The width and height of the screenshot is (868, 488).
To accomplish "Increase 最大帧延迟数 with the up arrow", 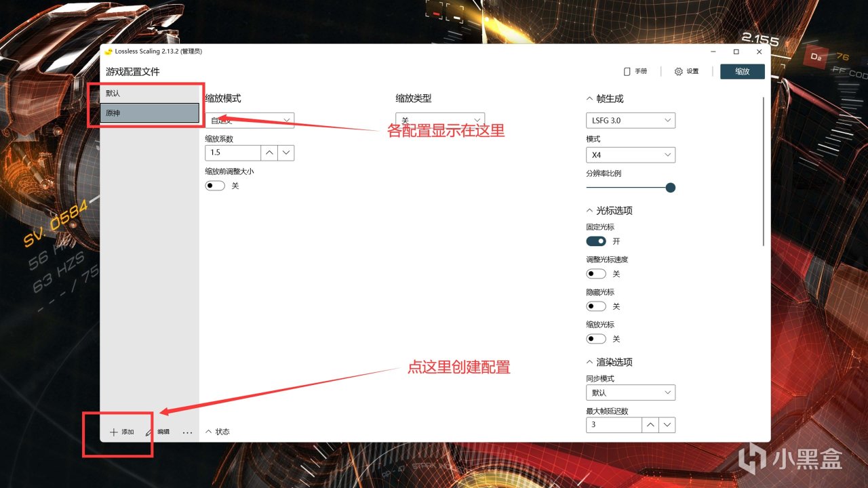I will [650, 425].
